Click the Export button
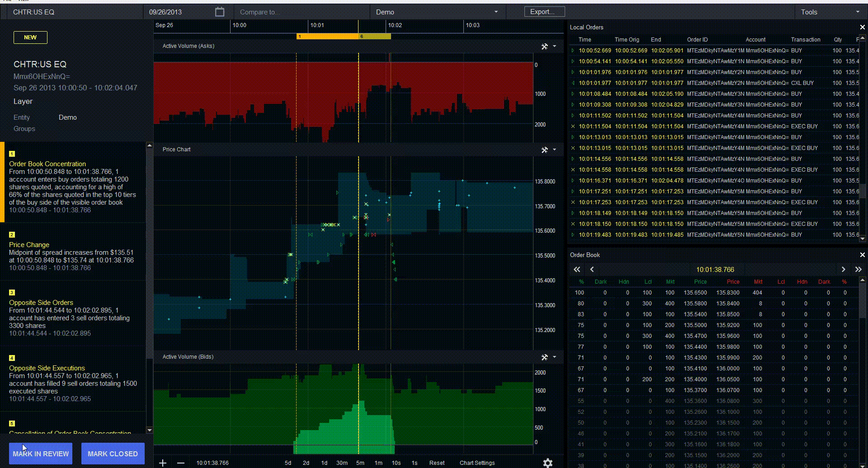 click(544, 11)
